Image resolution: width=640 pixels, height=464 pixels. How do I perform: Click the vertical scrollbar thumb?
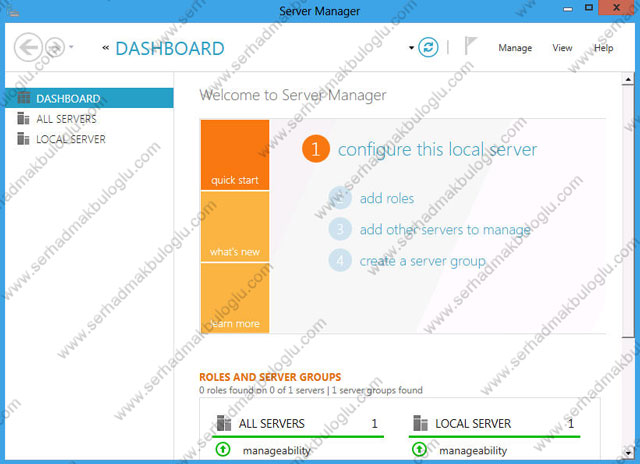[x=628, y=211]
